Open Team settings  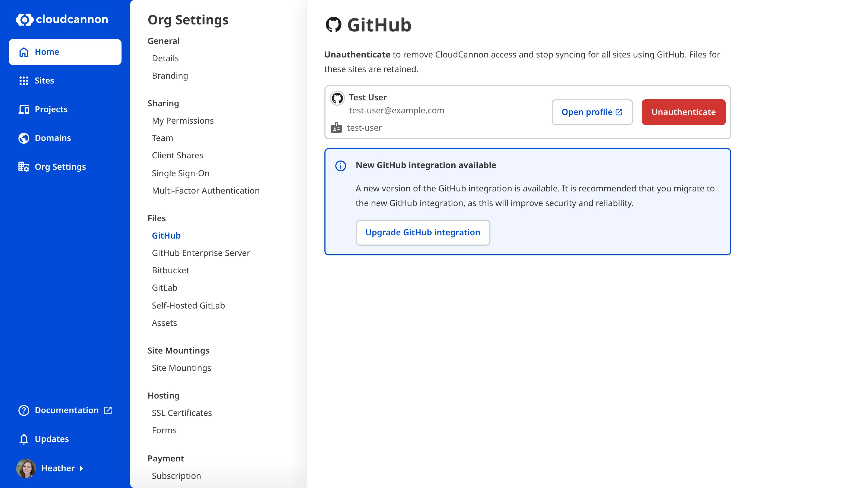(x=162, y=138)
